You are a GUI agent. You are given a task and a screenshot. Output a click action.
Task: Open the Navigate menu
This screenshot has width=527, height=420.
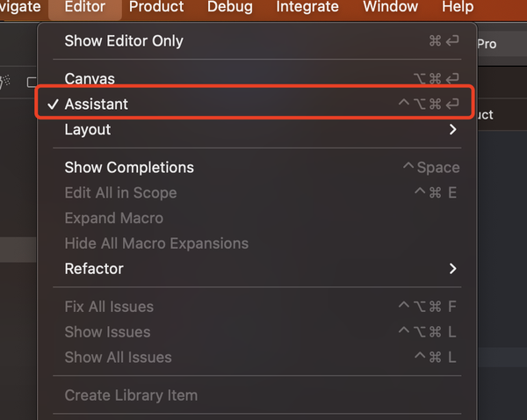pyautogui.click(x=19, y=7)
